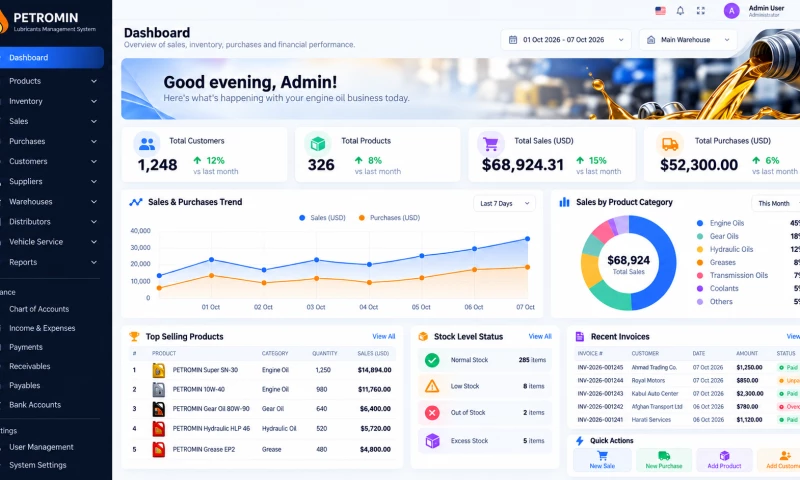This screenshot has height=480, width=800.
Task: Click the Top Selling Products trophy icon
Action: (x=134, y=337)
